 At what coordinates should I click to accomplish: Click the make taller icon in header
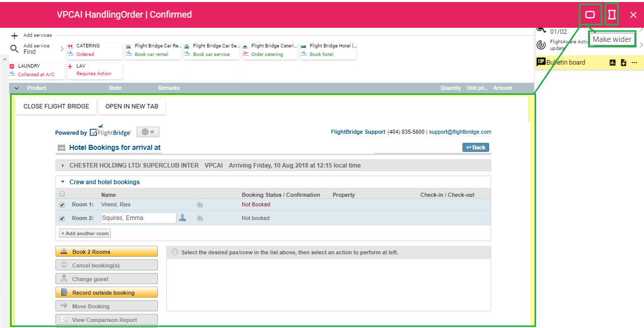[612, 15]
